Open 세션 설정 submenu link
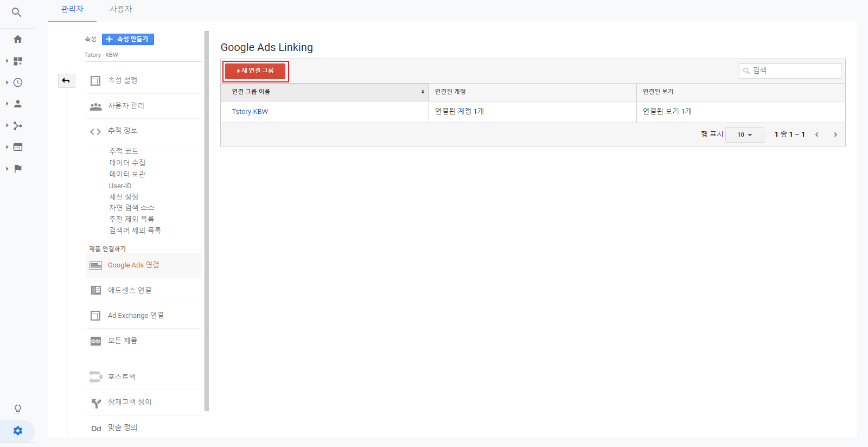Screen dimensions: 868x447 (x=124, y=197)
